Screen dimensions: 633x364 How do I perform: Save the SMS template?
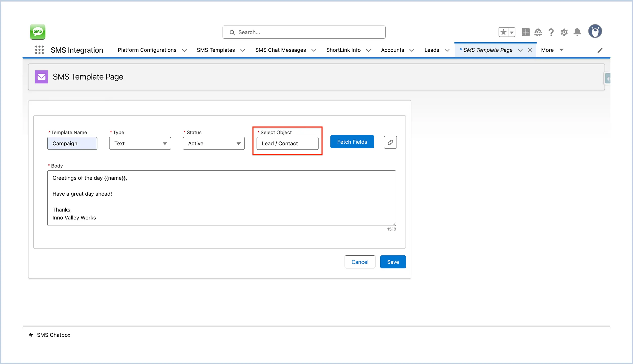pos(393,262)
